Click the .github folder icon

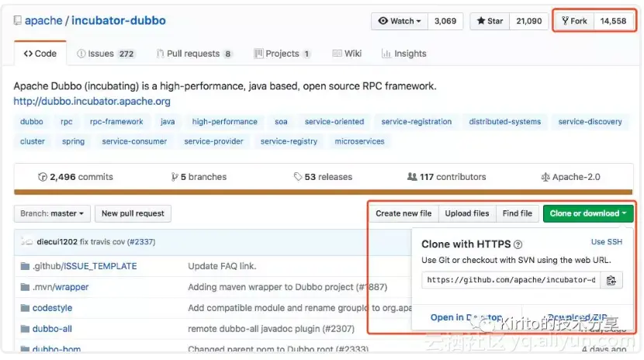pyautogui.click(x=25, y=266)
